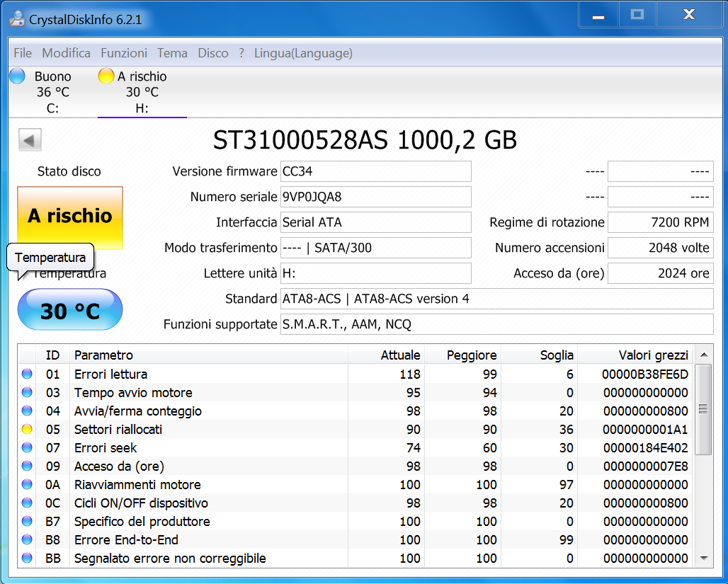Open the File menu

[x=23, y=53]
